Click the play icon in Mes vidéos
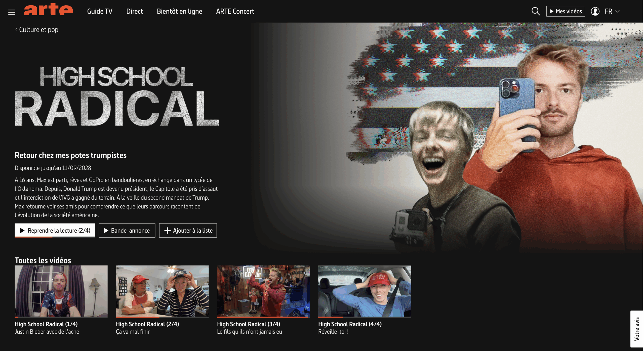 552,11
